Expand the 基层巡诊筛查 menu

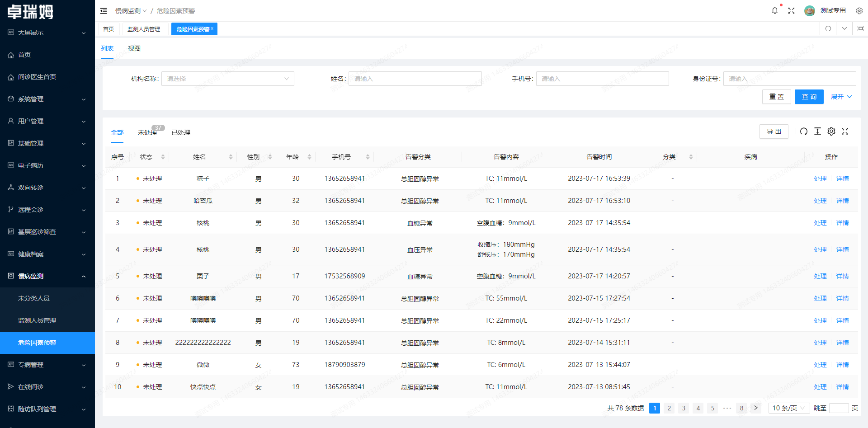tap(47, 232)
